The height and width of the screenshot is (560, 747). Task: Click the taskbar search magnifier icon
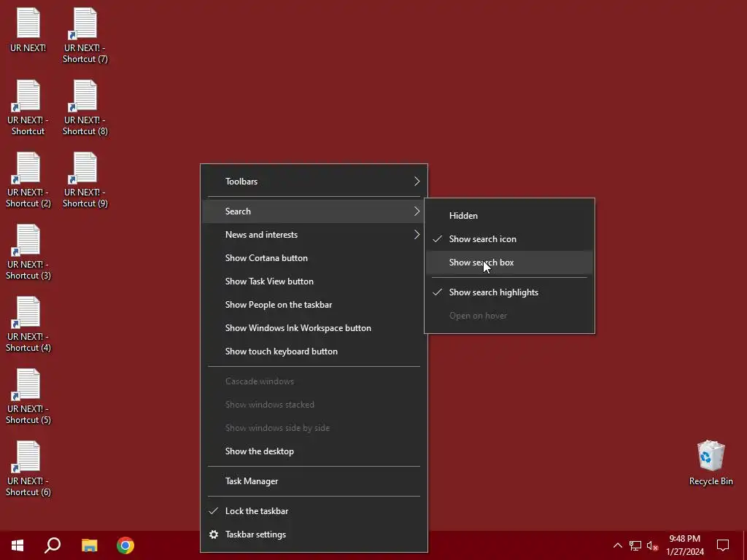pyautogui.click(x=53, y=545)
